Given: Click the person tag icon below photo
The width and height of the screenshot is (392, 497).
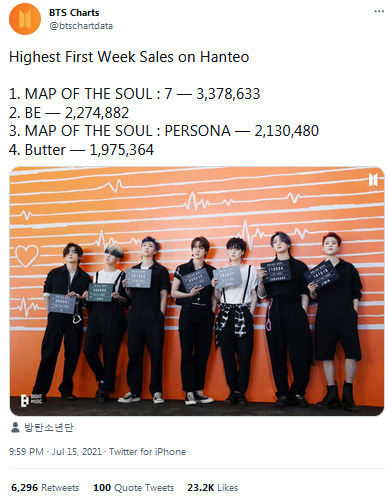Looking at the screenshot, I should 15,428.
